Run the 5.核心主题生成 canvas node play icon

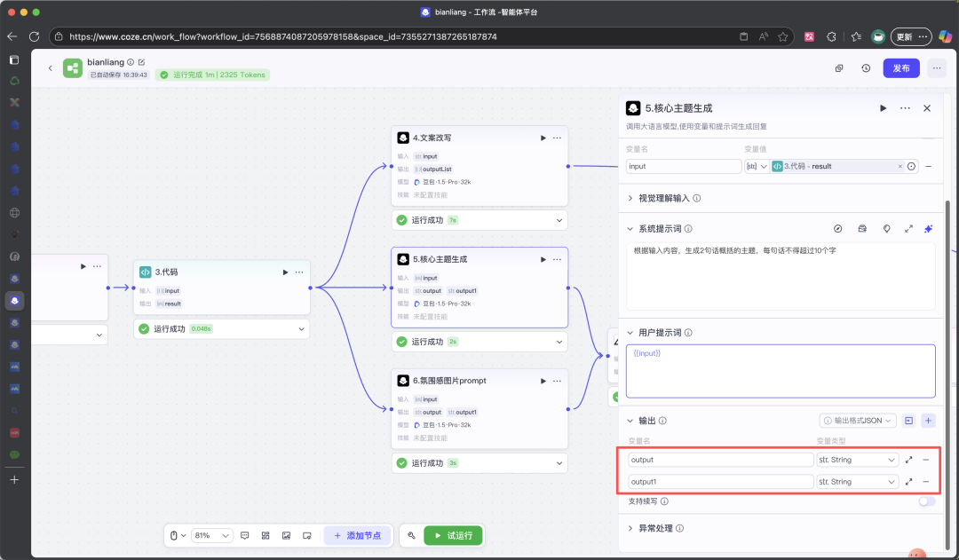coord(543,260)
